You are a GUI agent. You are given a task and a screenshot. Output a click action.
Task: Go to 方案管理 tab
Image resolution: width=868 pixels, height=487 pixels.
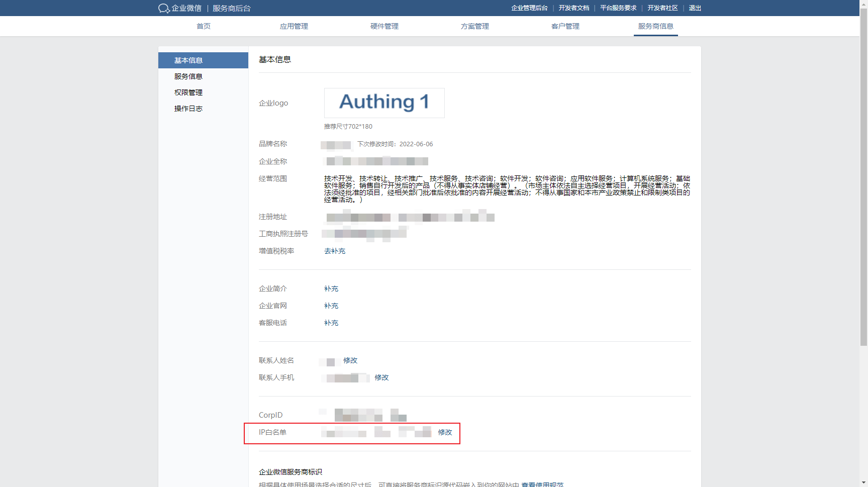tap(475, 26)
